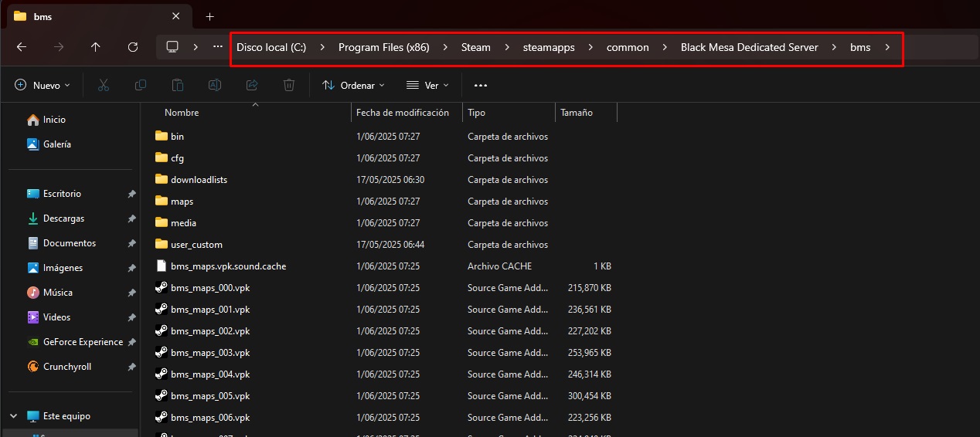Navigate to common breadcrumb

tap(628, 47)
